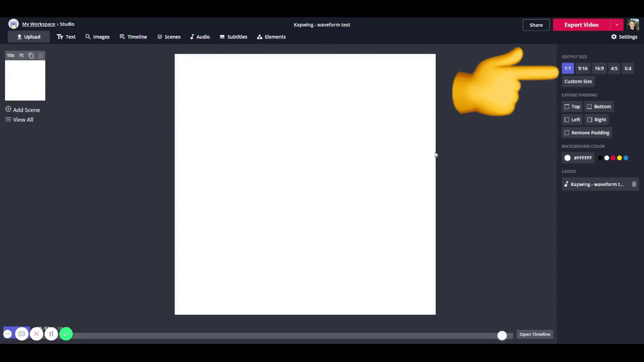Click the duplicate scene icon
This screenshot has width=644, height=362.
31,55
